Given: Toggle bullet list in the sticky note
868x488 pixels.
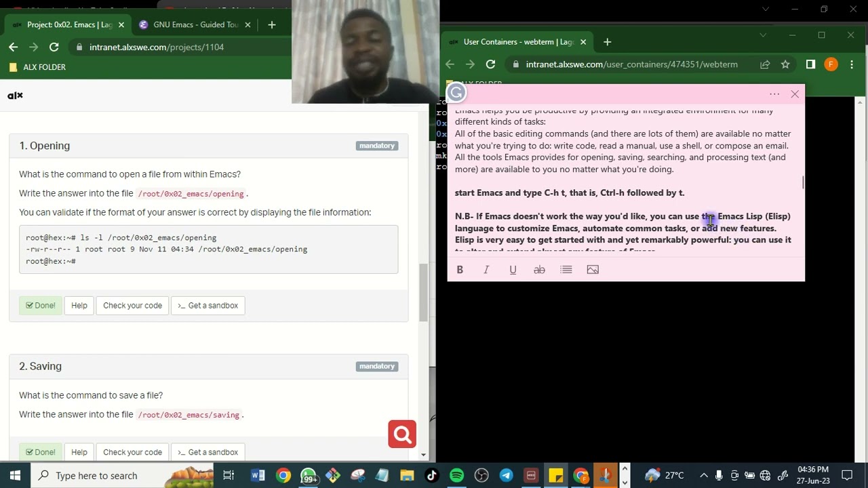Looking at the screenshot, I should pos(566,270).
